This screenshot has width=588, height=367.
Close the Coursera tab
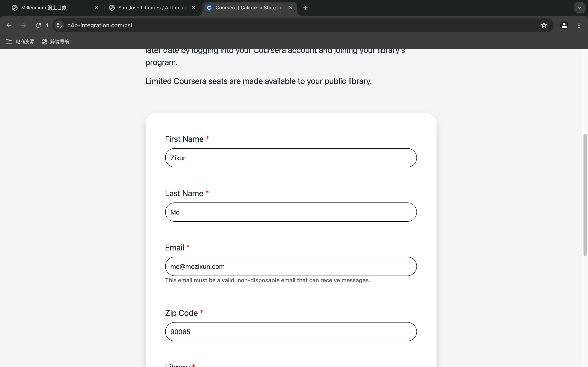click(291, 8)
